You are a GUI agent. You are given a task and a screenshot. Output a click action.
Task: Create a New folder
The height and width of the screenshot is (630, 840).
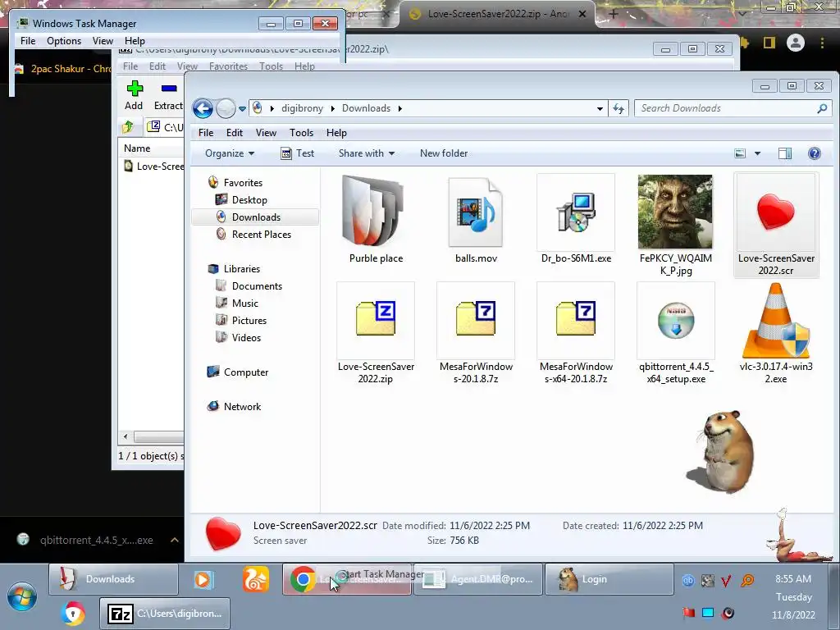point(444,153)
